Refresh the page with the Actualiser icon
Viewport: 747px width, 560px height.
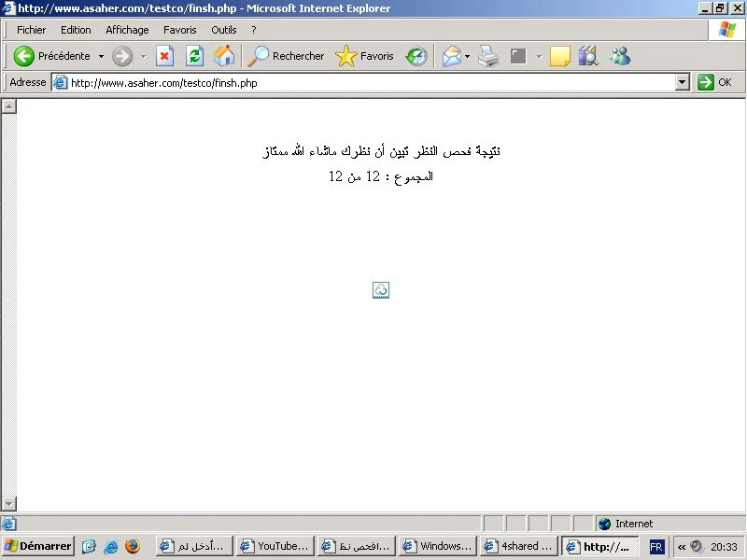pos(194,56)
